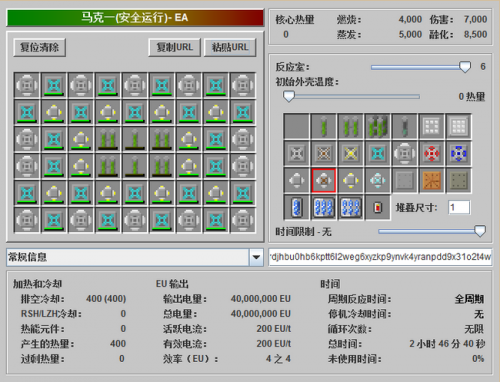Open the 常规信息 dropdown list

tap(256, 257)
